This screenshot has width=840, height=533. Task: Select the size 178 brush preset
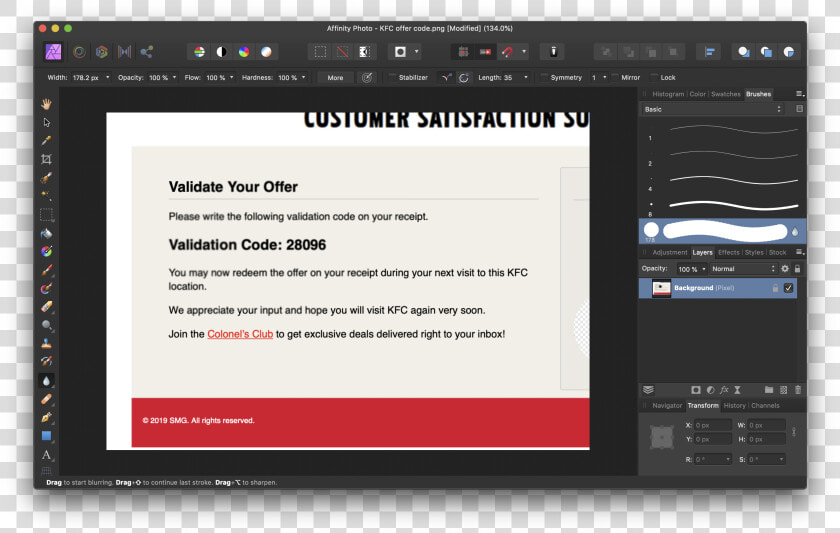point(722,231)
